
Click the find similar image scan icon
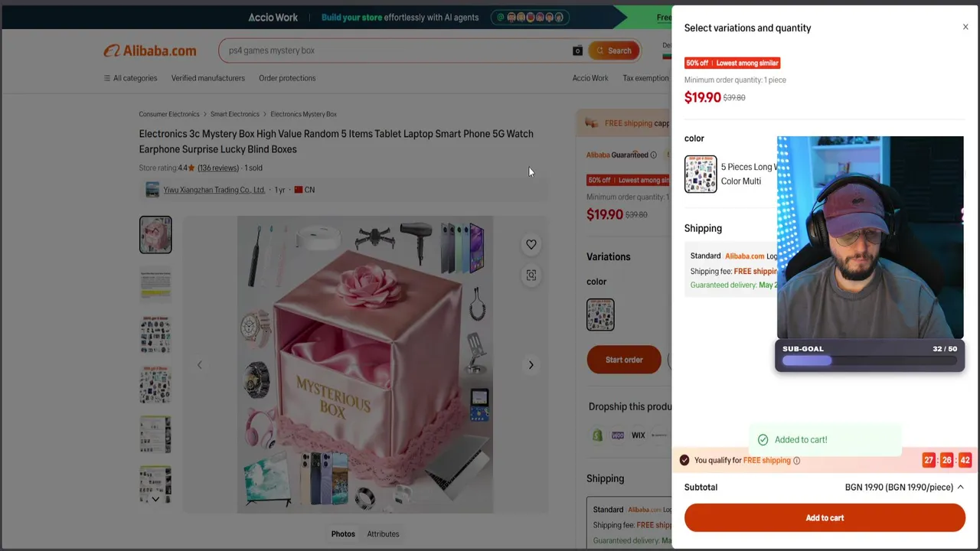pyautogui.click(x=531, y=275)
